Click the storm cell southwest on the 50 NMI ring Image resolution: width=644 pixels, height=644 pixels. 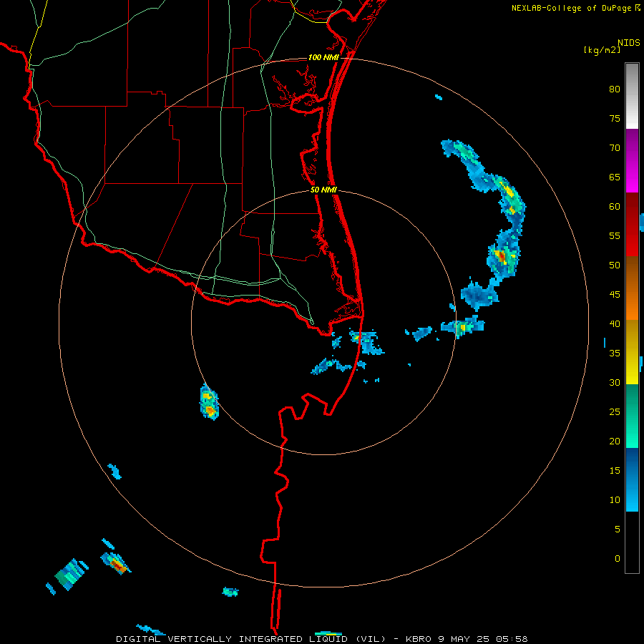tap(209, 402)
